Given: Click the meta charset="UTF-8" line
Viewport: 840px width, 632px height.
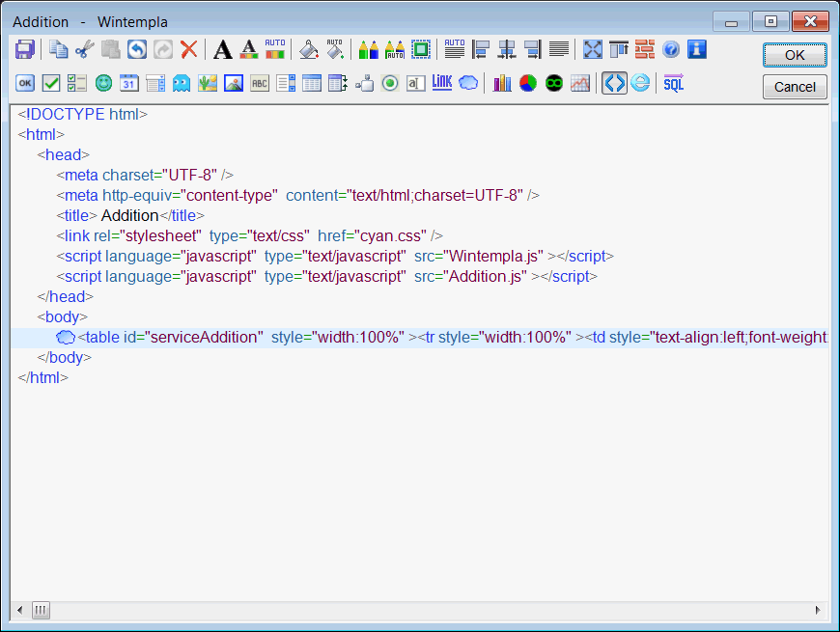Looking at the screenshot, I should point(145,175).
